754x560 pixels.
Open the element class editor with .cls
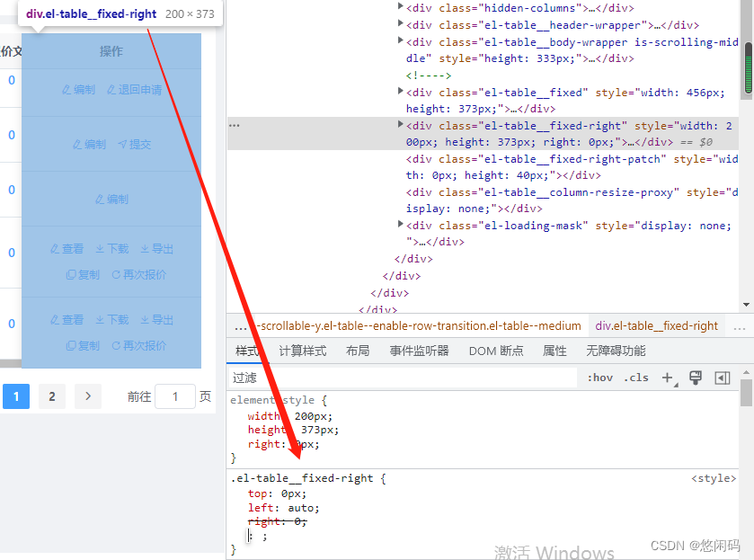637,378
